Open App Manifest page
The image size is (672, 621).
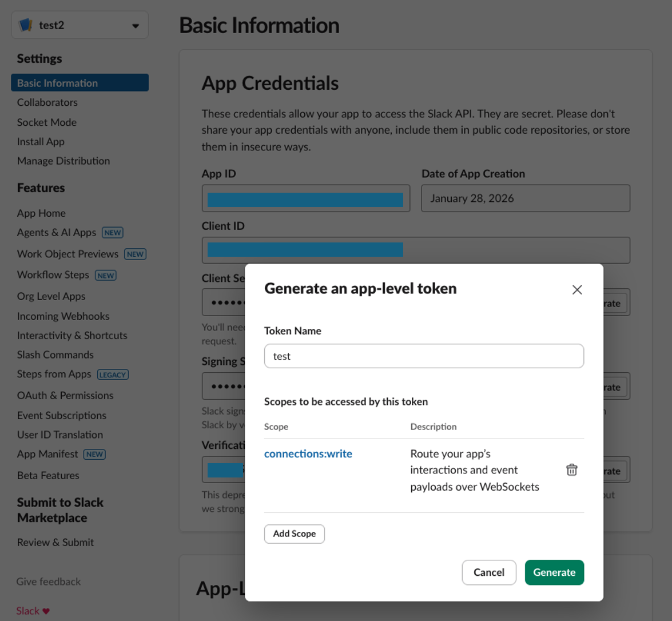point(47,454)
